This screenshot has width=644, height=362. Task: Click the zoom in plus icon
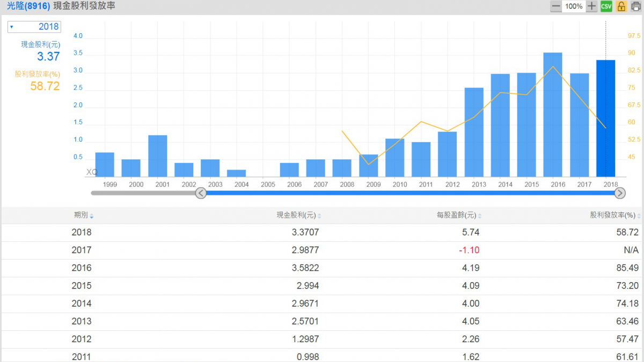pyautogui.click(x=591, y=6)
